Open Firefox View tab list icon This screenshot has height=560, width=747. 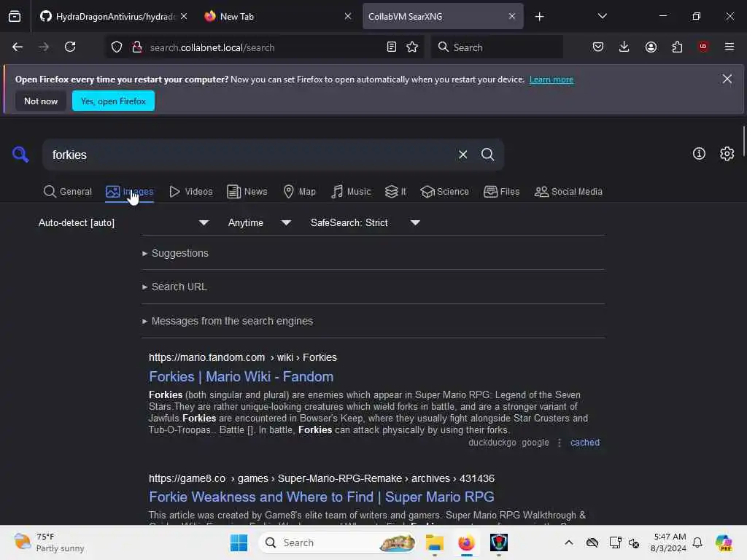15,16
